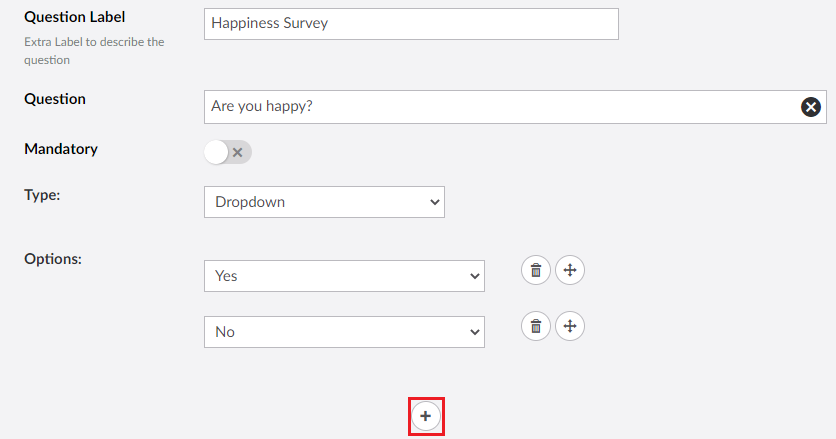Open the Type dropdown showing Dropdown
The width and height of the screenshot is (836, 439).
[x=324, y=202]
